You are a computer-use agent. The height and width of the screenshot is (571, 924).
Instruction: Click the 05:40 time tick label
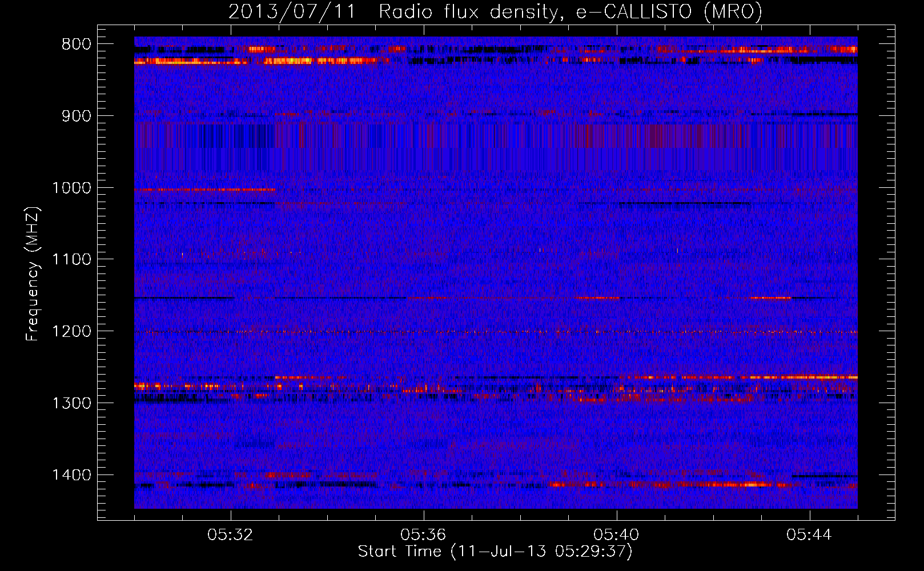[616, 535]
